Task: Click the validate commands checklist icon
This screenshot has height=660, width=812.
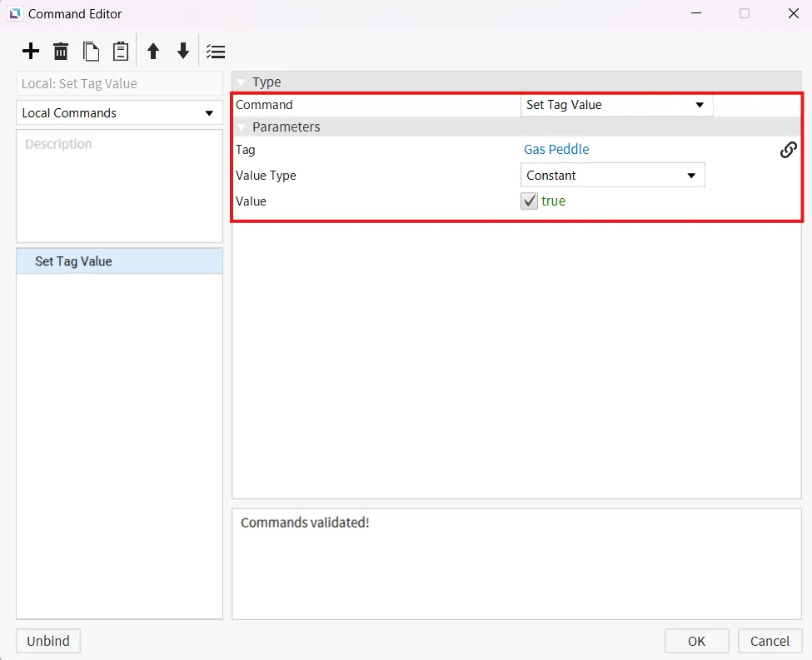Action: point(216,52)
